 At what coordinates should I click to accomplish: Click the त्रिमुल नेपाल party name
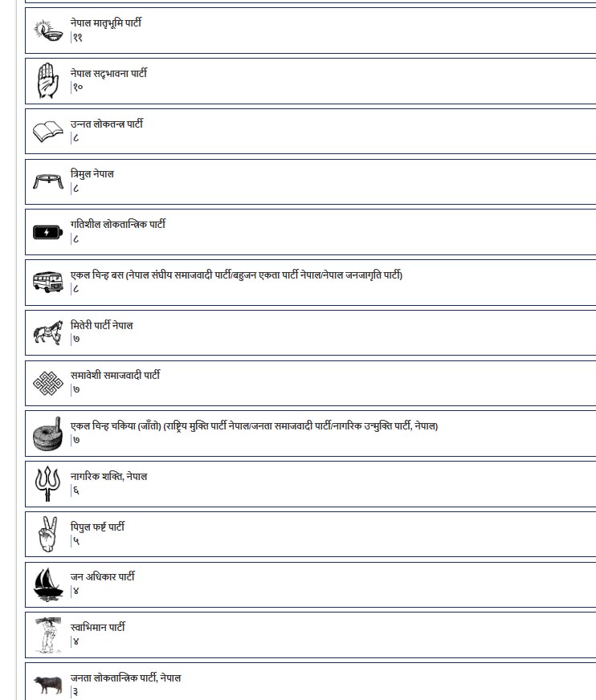click(92, 173)
